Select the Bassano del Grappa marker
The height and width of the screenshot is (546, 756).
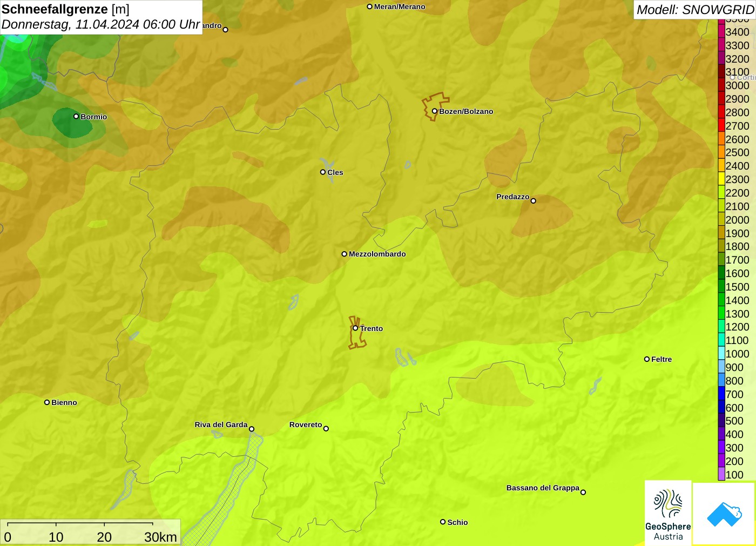click(x=583, y=492)
